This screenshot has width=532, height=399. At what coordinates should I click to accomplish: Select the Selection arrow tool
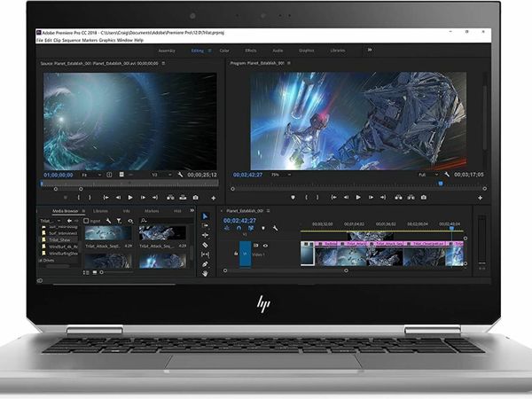[x=205, y=216]
